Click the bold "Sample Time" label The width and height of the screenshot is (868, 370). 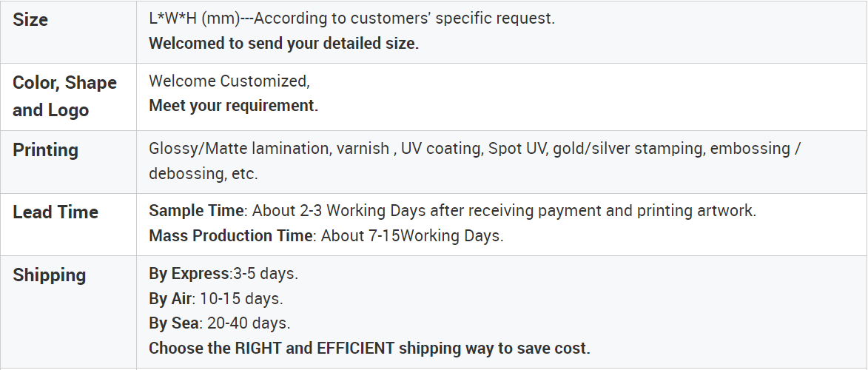coord(196,211)
